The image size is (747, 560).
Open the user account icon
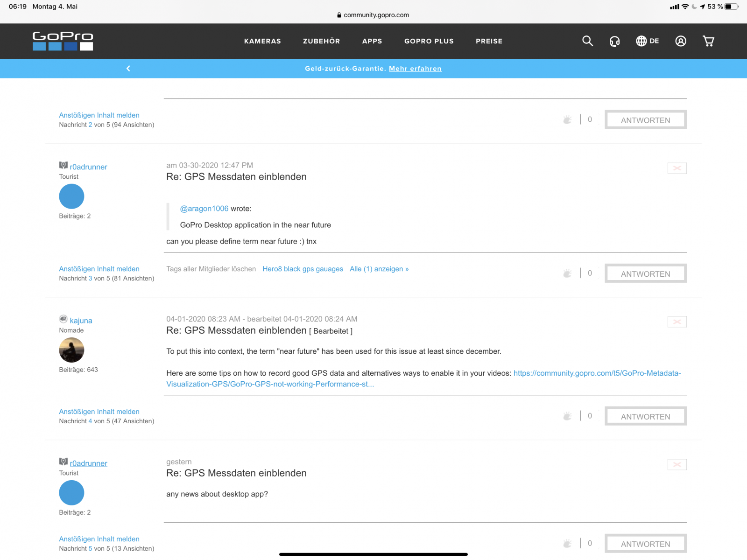pyautogui.click(x=681, y=41)
